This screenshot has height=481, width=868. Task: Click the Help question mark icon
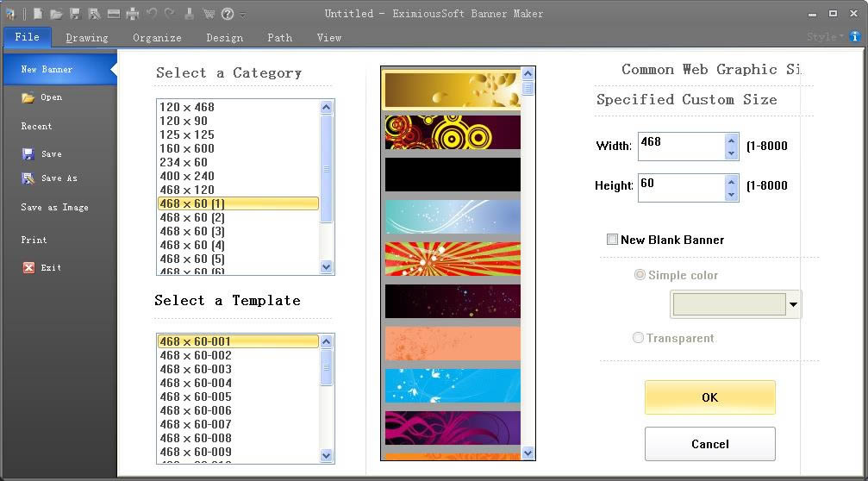228,14
